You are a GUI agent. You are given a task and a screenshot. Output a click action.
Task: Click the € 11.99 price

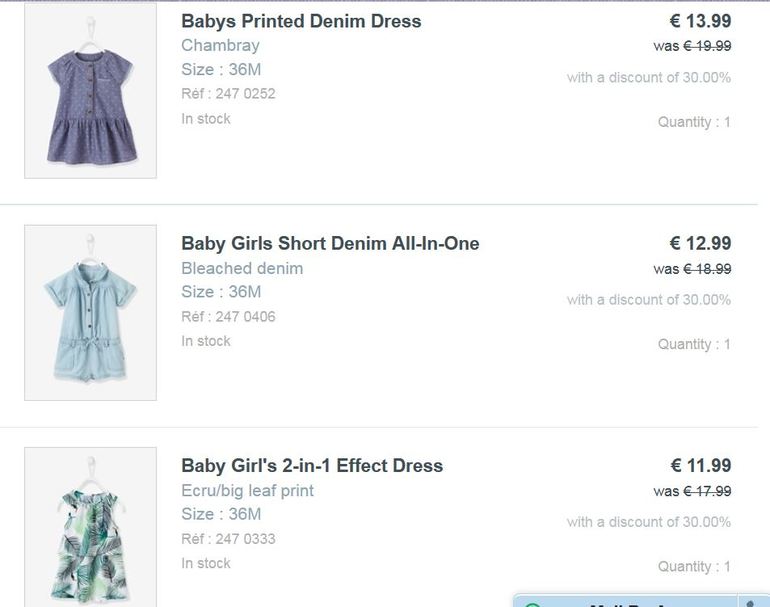700,465
